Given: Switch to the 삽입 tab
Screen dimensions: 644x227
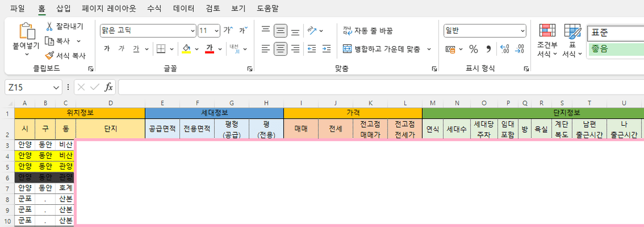Looking at the screenshot, I should pyautogui.click(x=63, y=8).
